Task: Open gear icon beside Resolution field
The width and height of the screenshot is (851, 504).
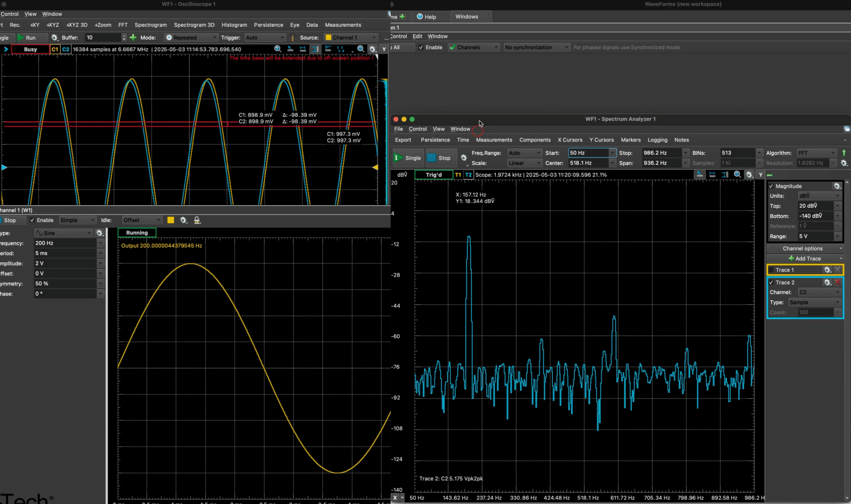Action: pos(844,163)
